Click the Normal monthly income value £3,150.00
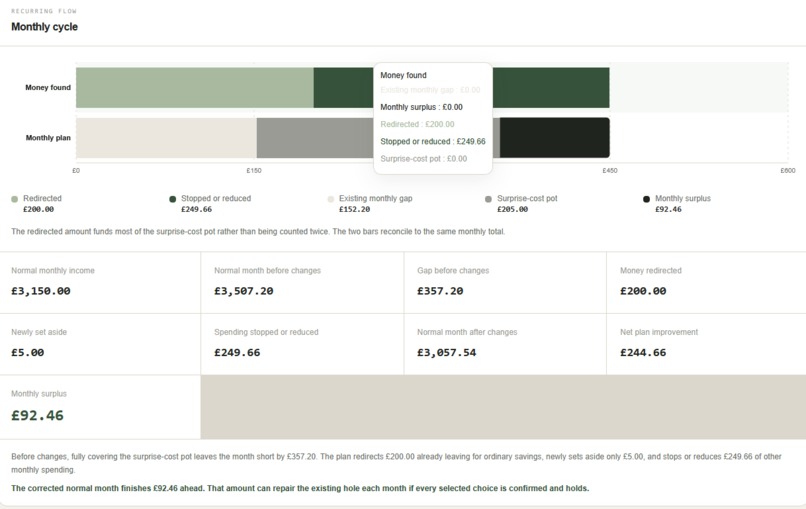The image size is (806, 509). coord(41,291)
